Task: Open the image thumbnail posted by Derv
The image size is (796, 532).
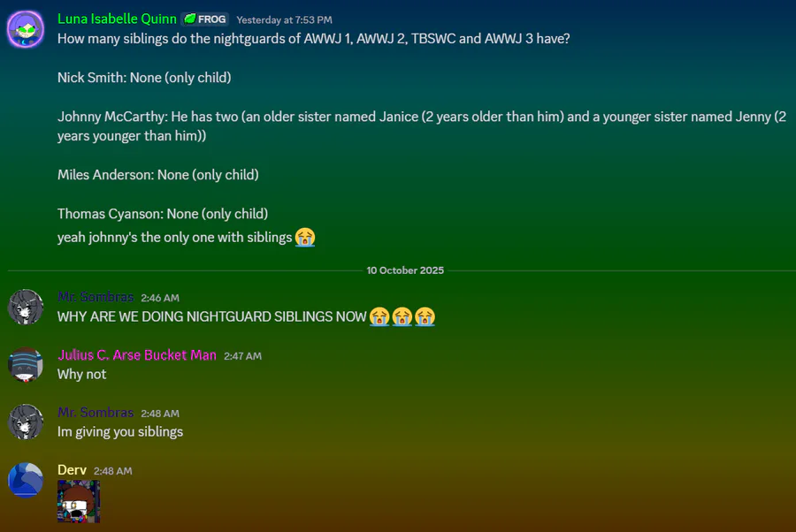Action: tap(79, 501)
